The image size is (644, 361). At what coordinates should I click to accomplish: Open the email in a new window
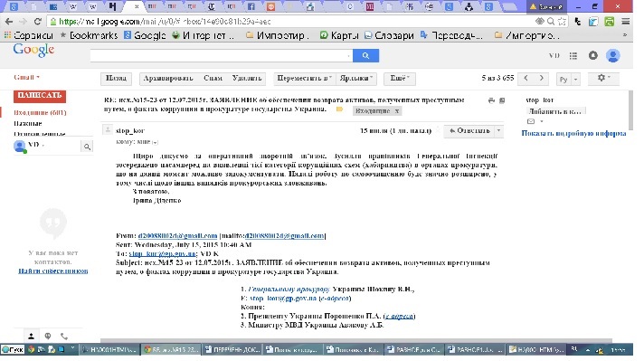coord(502,100)
